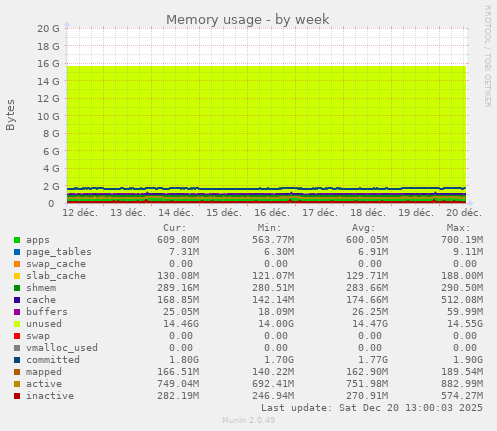Select the 'inactive' legend label

(50, 396)
